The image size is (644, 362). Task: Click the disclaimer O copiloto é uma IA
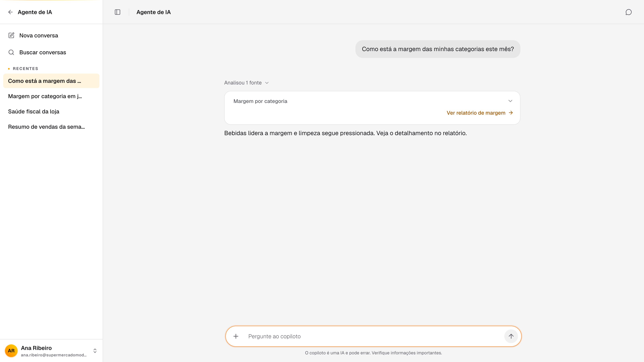coord(374,353)
